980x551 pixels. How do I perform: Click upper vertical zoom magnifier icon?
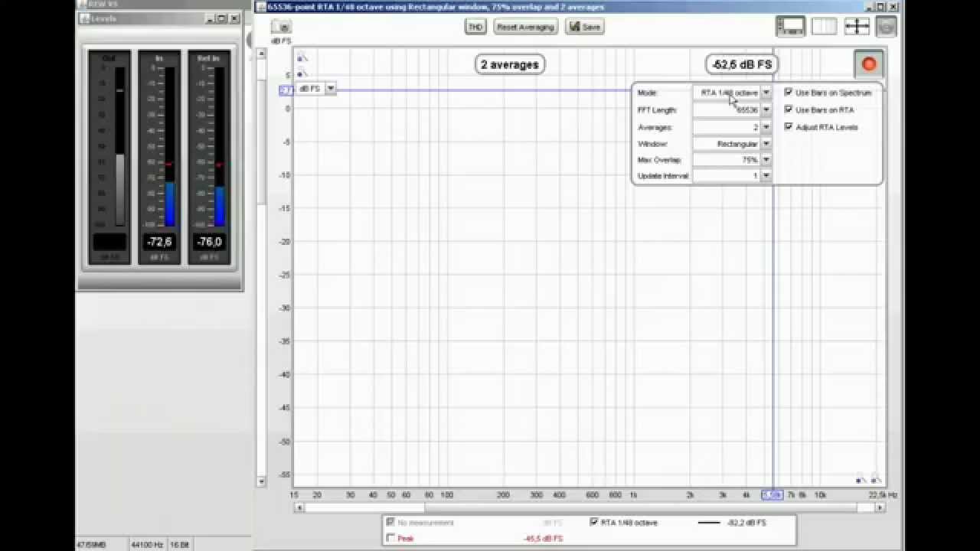coord(302,57)
